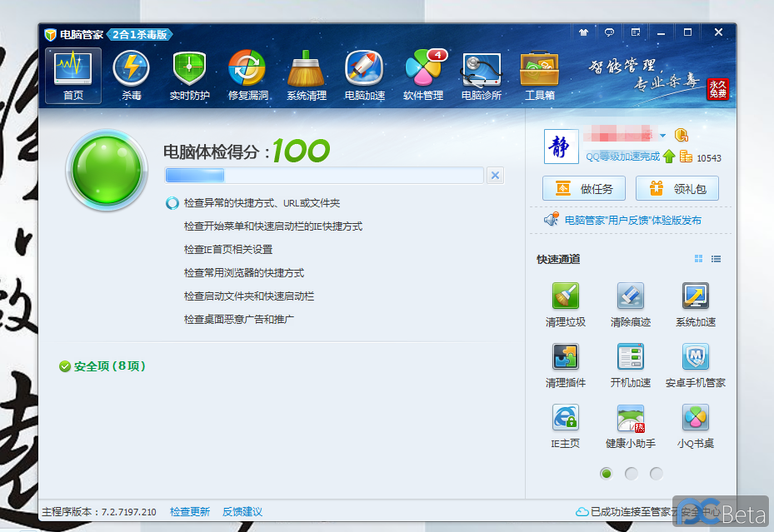Select the third page indicator dot
Screen dimensions: 774x532
click(x=656, y=474)
